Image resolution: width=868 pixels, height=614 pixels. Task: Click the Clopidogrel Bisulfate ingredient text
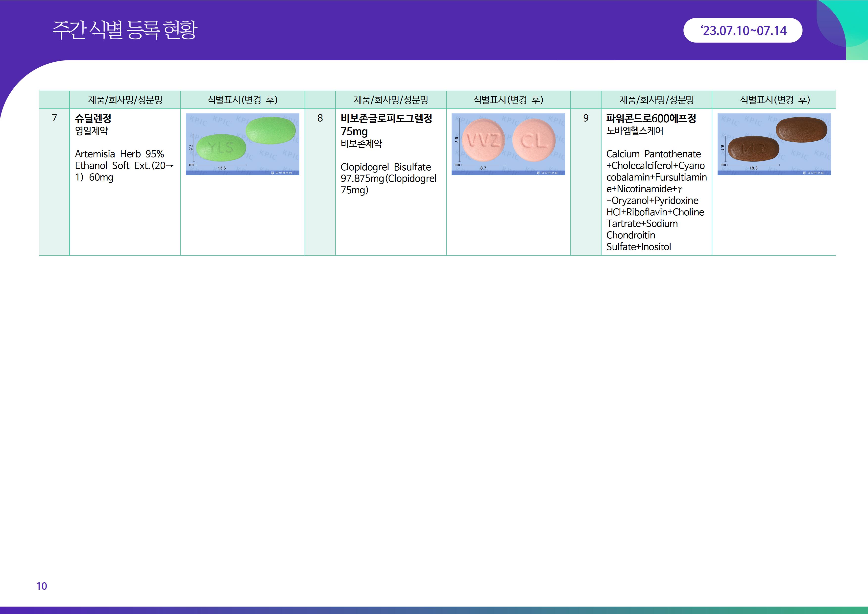click(x=388, y=178)
